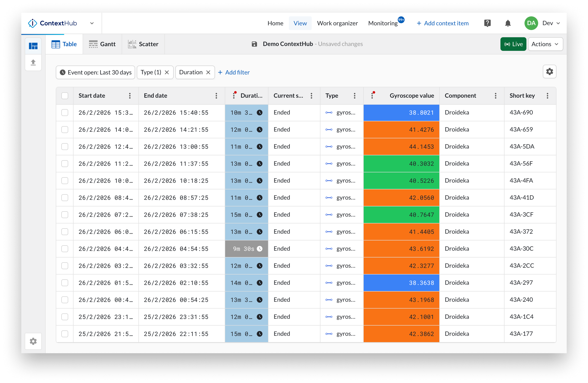Open Start date column options menu

(x=130, y=96)
